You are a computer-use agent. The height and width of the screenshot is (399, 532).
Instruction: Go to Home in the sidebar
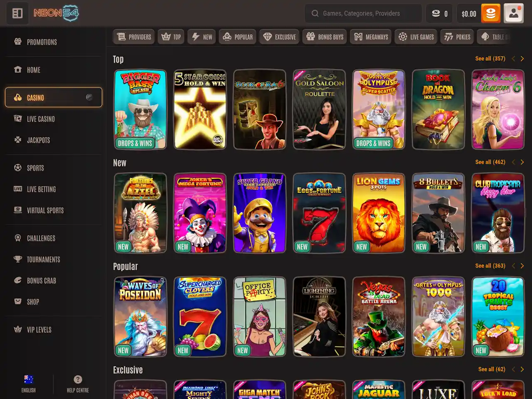(53, 70)
